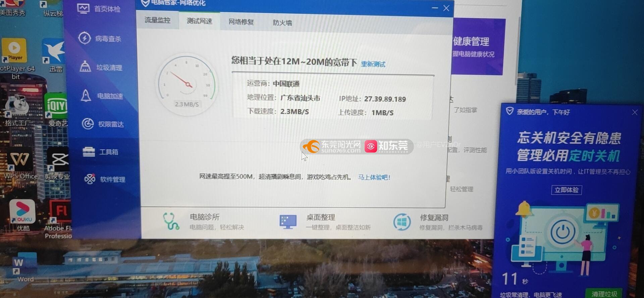
Task: Open 病毒查杀 virus scan
Action: tap(100, 38)
